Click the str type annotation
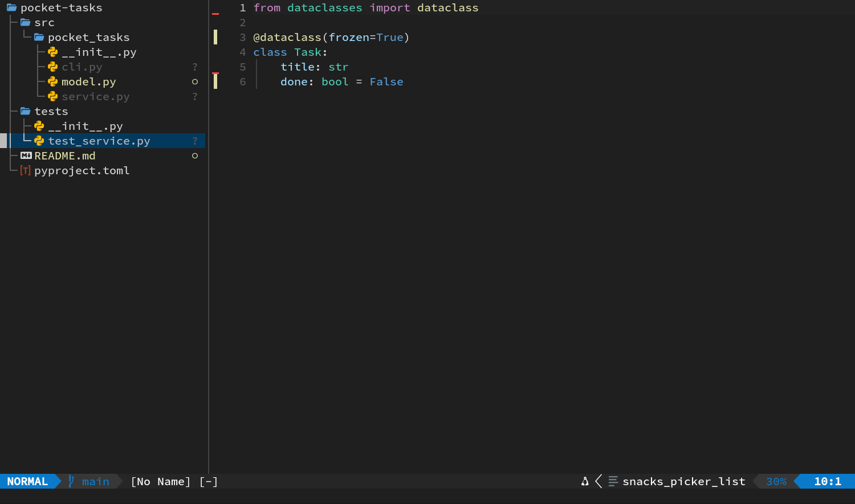This screenshot has height=504, width=855. click(339, 67)
